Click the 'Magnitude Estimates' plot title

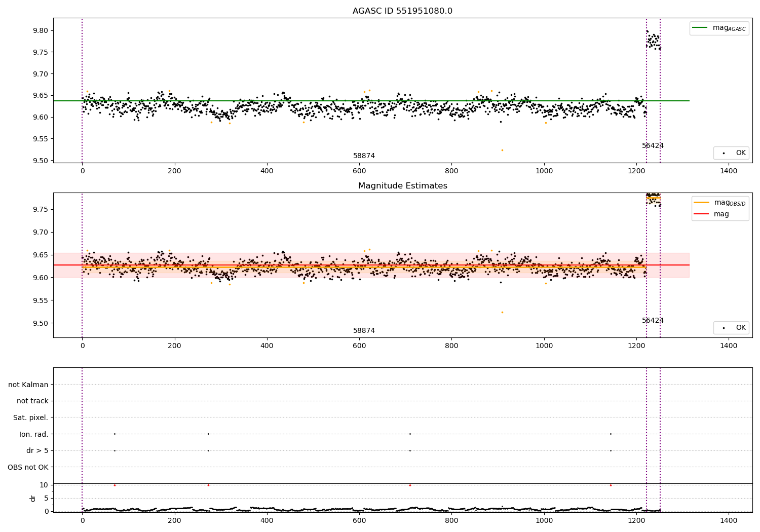(402, 186)
